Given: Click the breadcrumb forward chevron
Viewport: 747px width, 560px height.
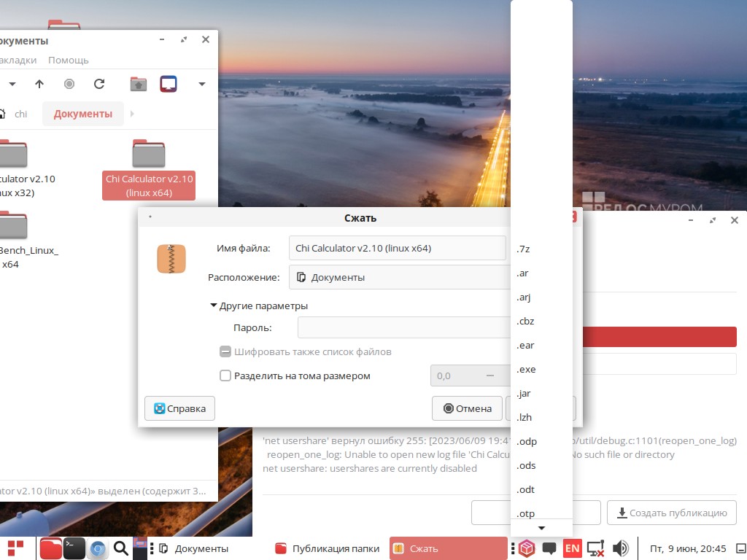Looking at the screenshot, I should click(133, 114).
